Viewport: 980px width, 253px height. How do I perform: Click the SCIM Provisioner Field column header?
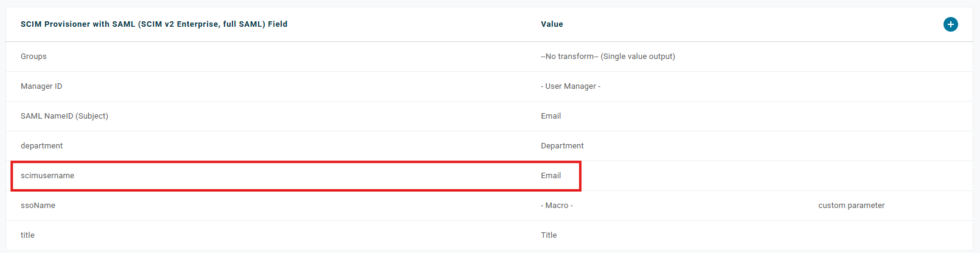coord(154,24)
